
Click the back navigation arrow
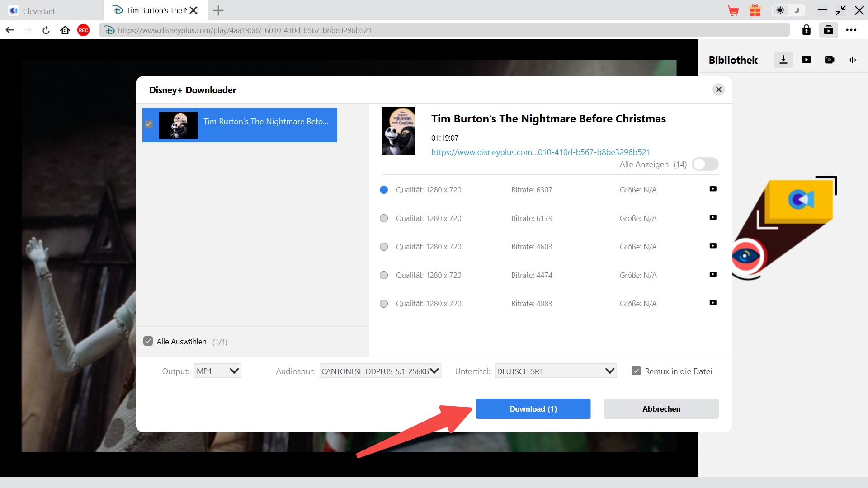(x=10, y=30)
